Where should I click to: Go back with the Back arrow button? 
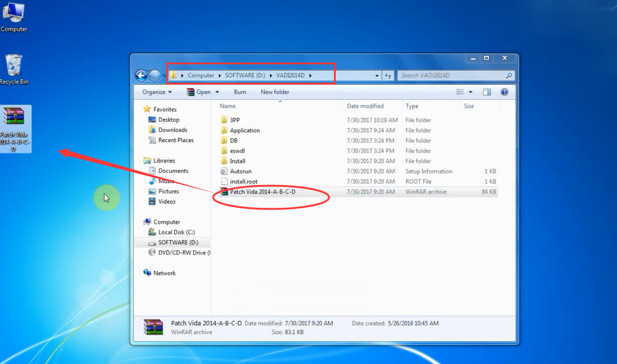(142, 75)
